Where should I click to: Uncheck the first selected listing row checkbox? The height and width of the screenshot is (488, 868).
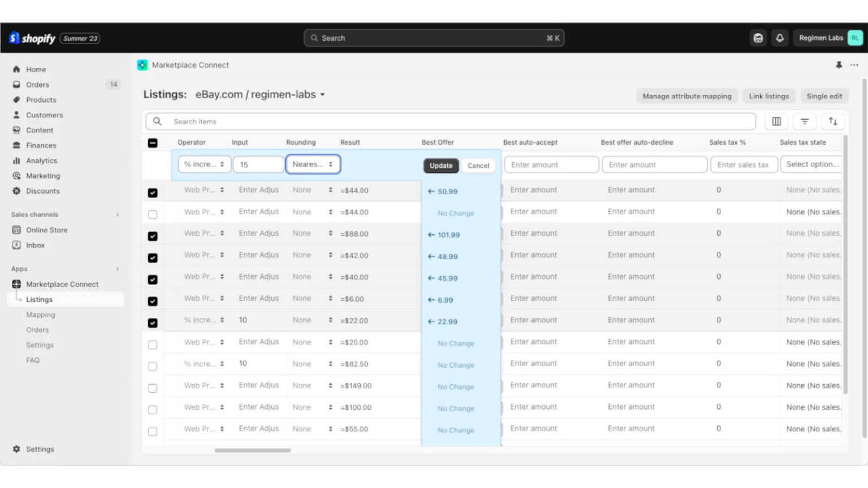click(x=152, y=192)
